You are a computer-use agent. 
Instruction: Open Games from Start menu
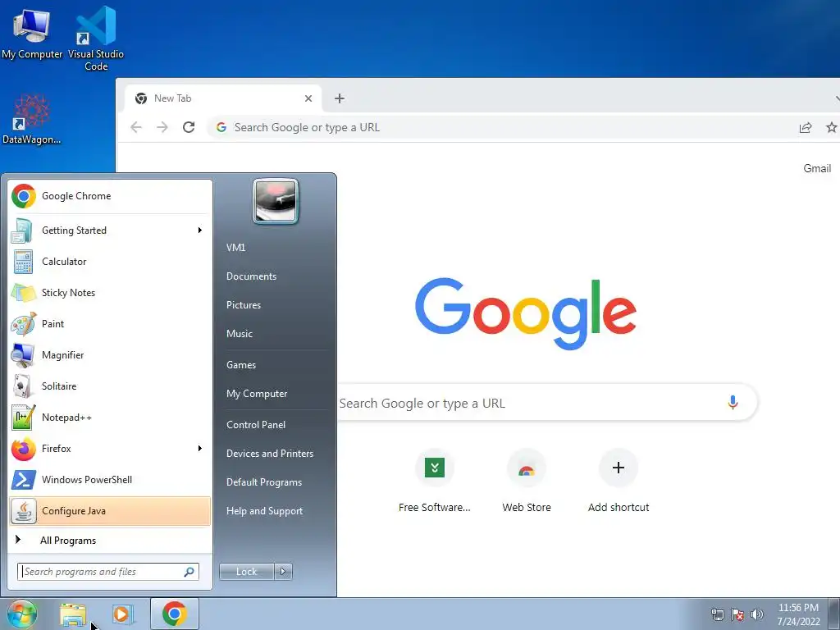(x=241, y=365)
